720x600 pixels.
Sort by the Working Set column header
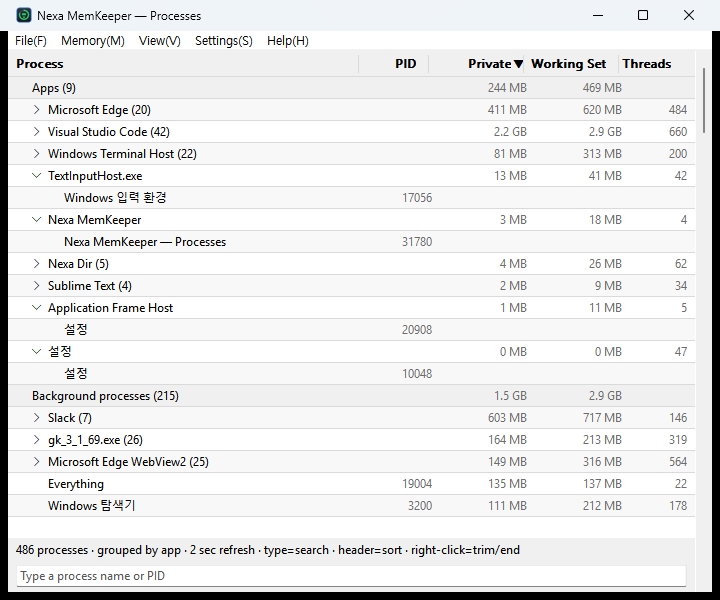coord(571,64)
